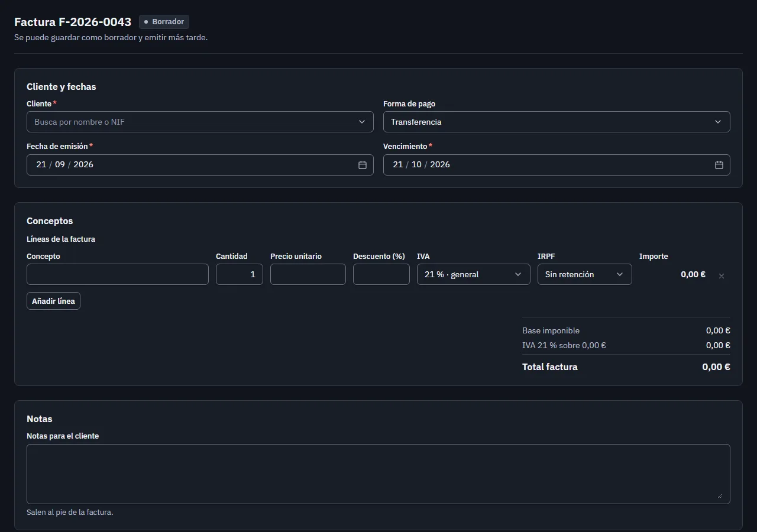The width and height of the screenshot is (757, 532).
Task: Select the year in Fecha de emisión
Action: 83,164
